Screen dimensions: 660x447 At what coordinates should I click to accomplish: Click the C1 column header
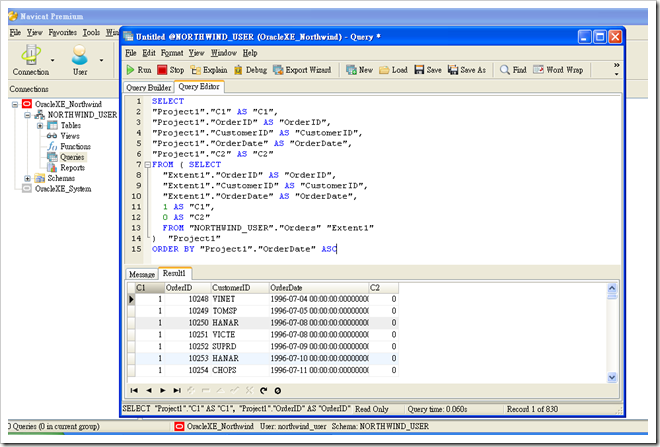[149, 288]
